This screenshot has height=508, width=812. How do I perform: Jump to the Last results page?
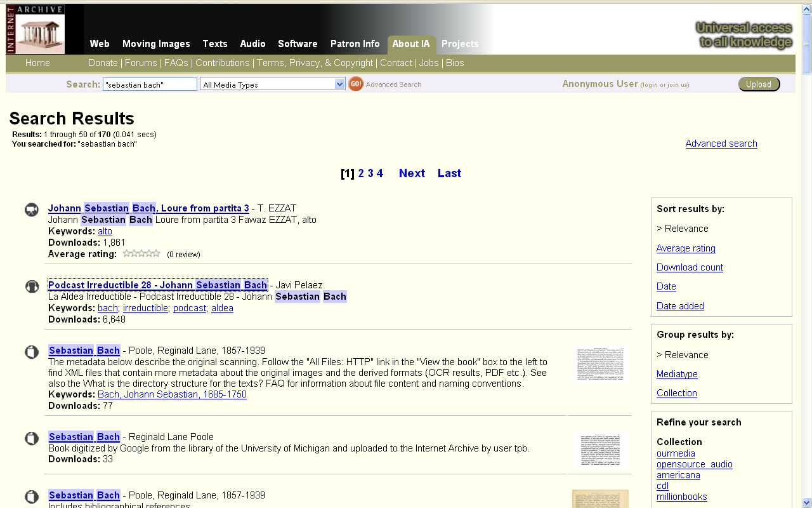pyautogui.click(x=449, y=173)
